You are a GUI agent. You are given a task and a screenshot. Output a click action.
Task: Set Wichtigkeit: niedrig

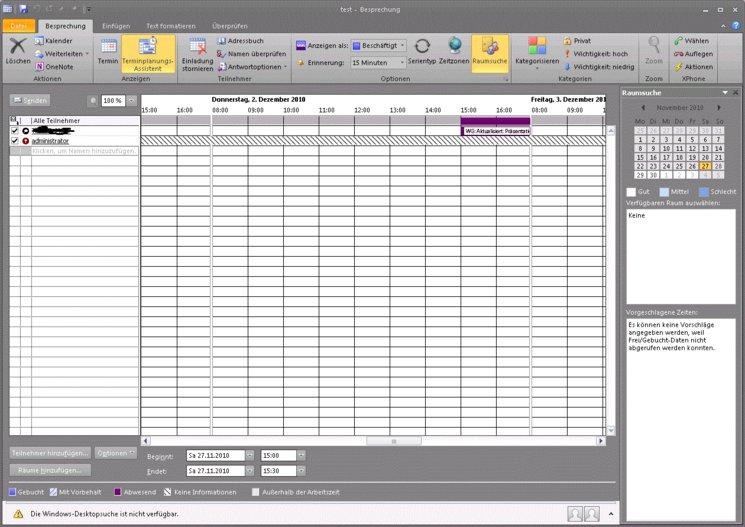tap(599, 67)
